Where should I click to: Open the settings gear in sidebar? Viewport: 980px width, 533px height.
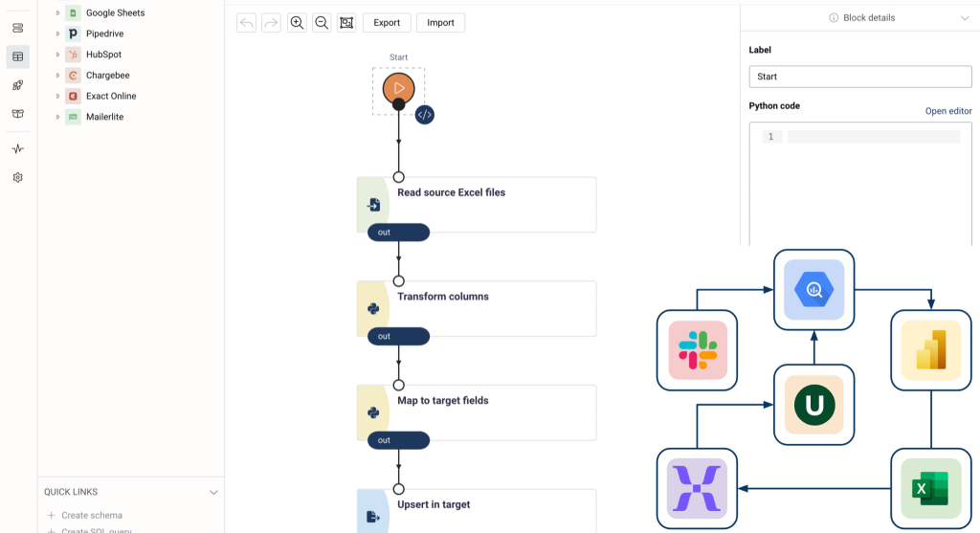[x=17, y=177]
